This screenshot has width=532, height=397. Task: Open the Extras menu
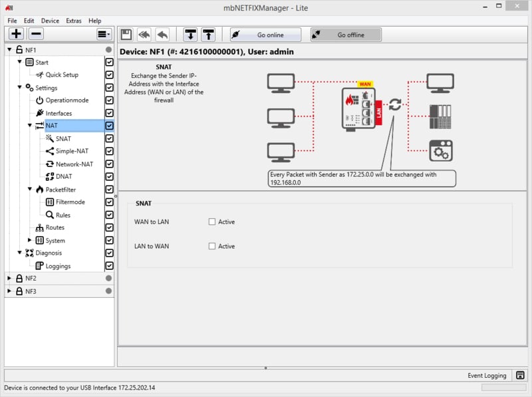(74, 21)
